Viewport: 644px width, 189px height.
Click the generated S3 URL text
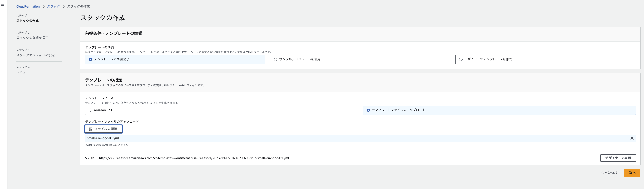[194, 158]
